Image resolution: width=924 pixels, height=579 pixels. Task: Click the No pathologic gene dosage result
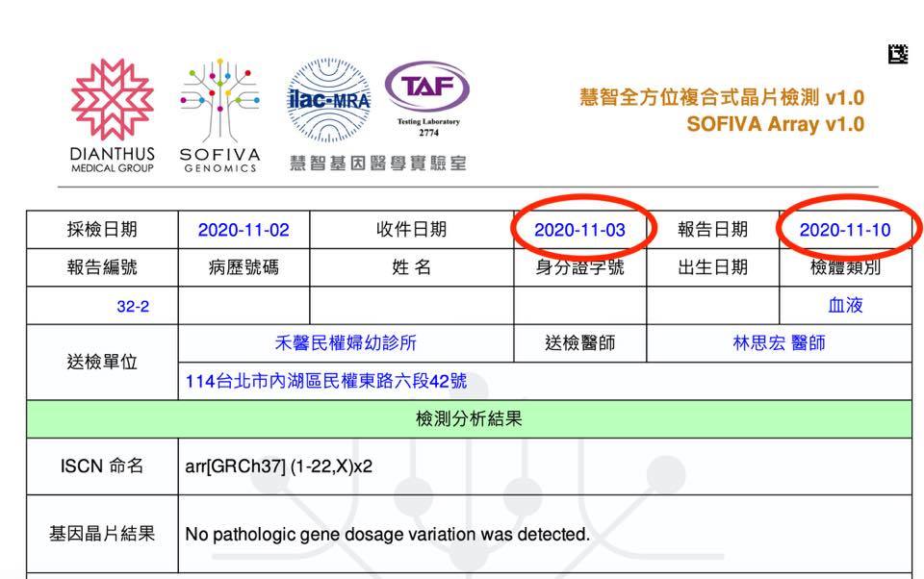click(387, 533)
